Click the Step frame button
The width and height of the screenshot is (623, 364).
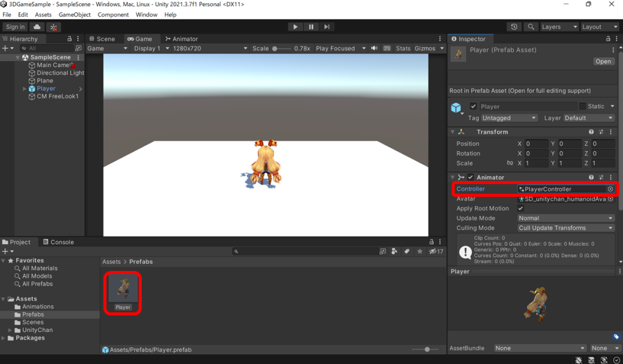point(327,27)
